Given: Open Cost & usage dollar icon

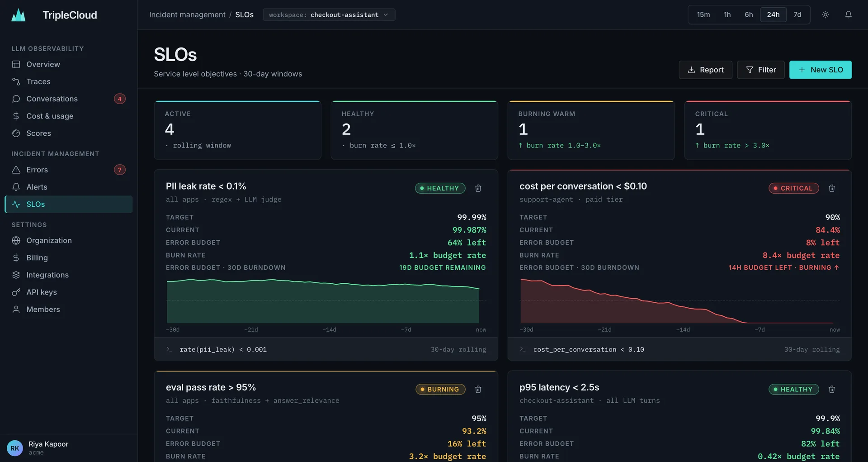Looking at the screenshot, I should point(16,116).
